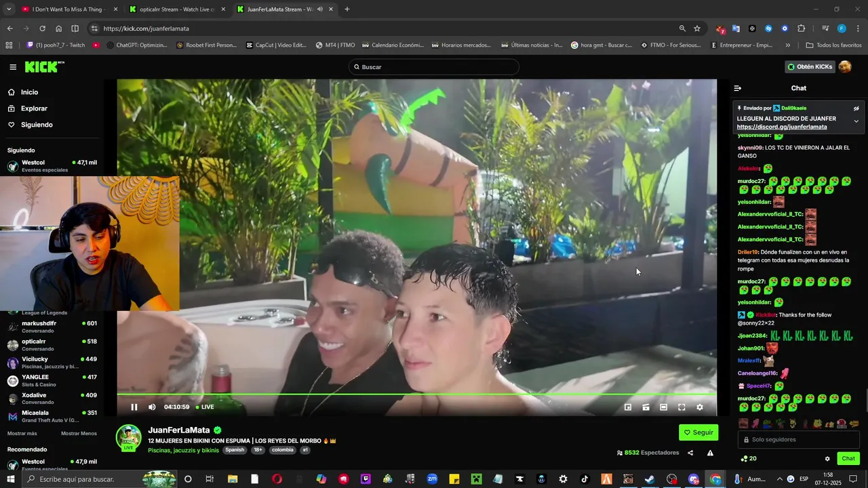Open opticalrr channel in sidebar
The height and width of the screenshot is (488, 868).
point(52,344)
